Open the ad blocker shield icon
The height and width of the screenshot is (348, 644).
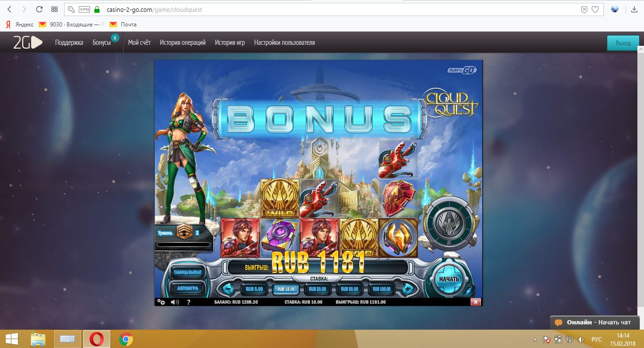(584, 9)
